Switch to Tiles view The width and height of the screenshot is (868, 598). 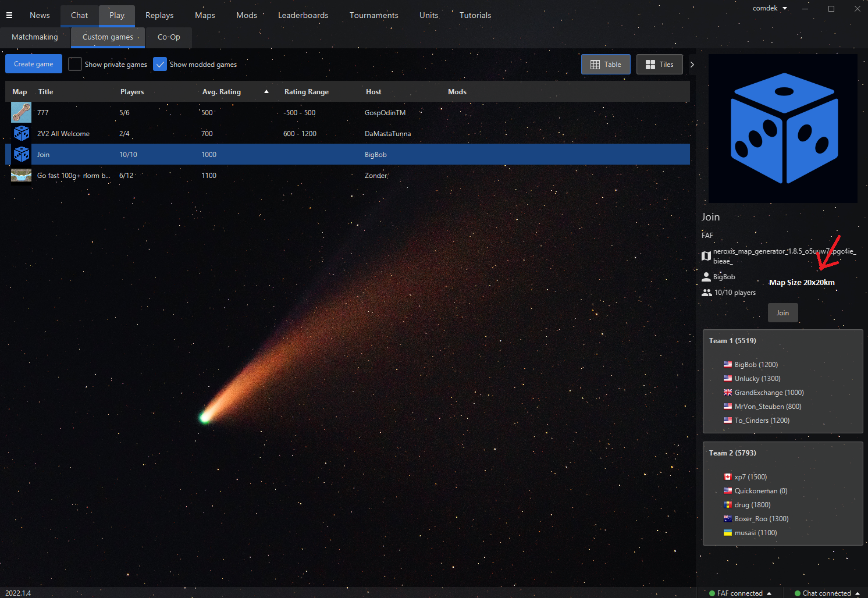pyautogui.click(x=660, y=65)
